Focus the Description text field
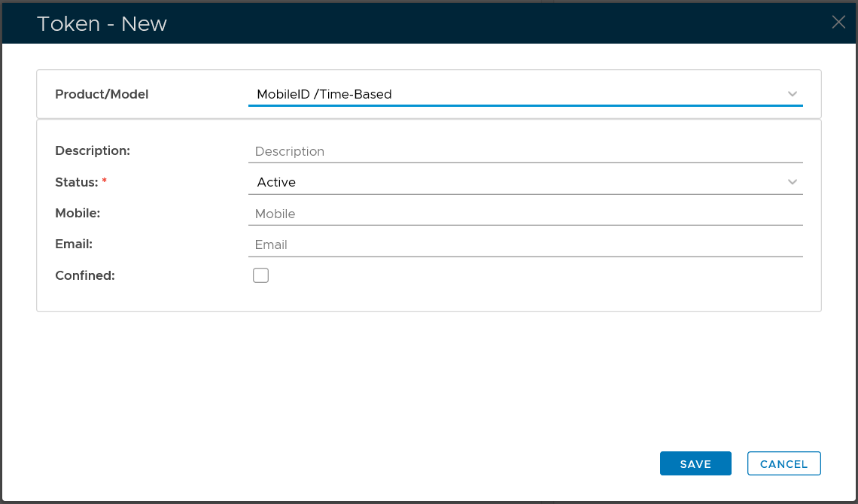Image resolution: width=858 pixels, height=504 pixels. tap(525, 151)
